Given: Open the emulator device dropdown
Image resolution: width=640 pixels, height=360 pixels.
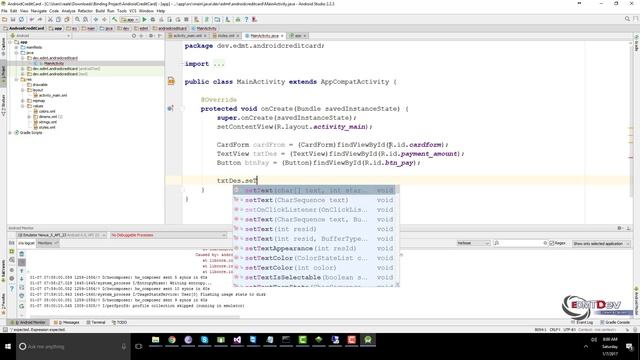Looking at the screenshot, I should click(x=62, y=235).
